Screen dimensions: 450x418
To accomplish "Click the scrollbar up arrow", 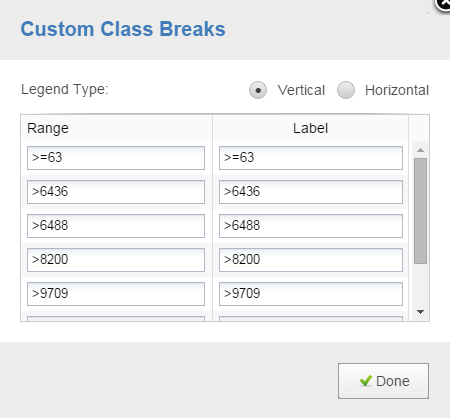I will pos(420,150).
